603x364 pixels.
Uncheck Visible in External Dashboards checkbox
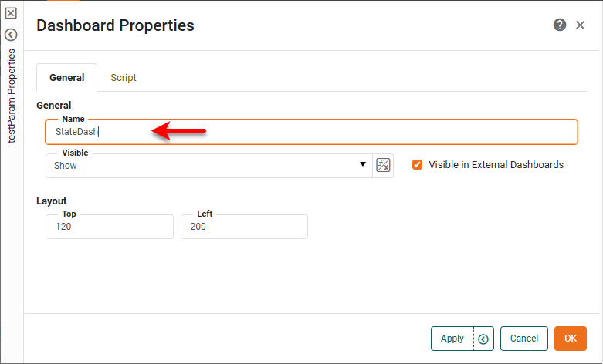[x=418, y=165]
